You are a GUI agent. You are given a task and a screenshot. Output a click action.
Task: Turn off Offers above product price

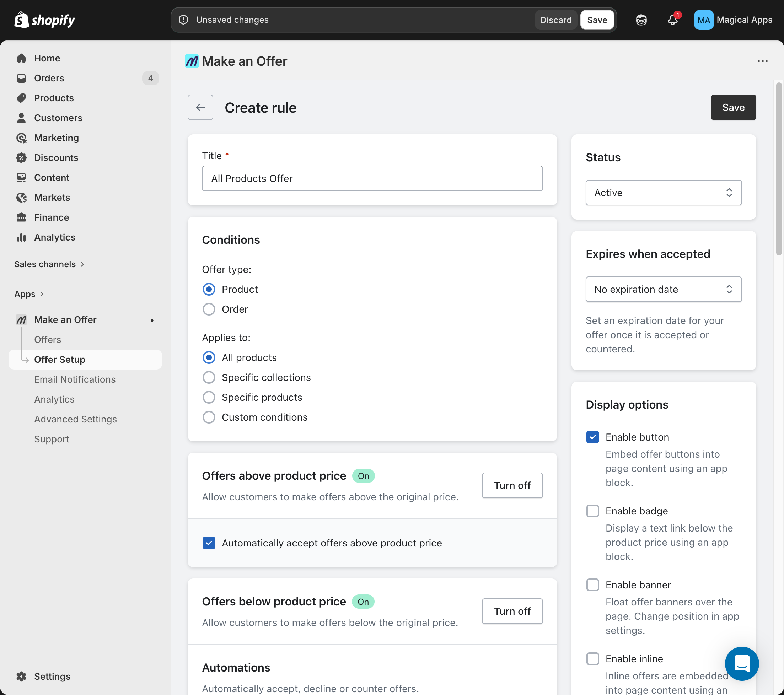512,485
